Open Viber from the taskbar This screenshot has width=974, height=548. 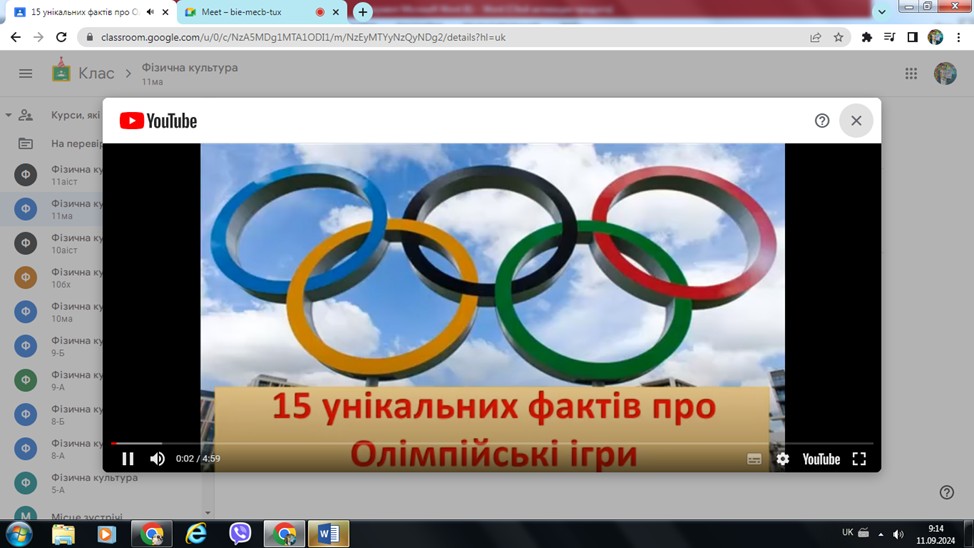(x=240, y=534)
